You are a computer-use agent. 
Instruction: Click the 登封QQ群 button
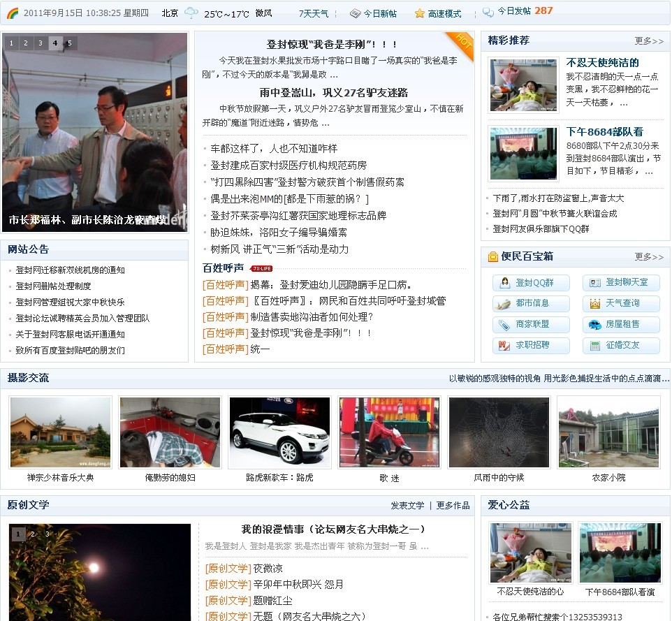tap(531, 283)
